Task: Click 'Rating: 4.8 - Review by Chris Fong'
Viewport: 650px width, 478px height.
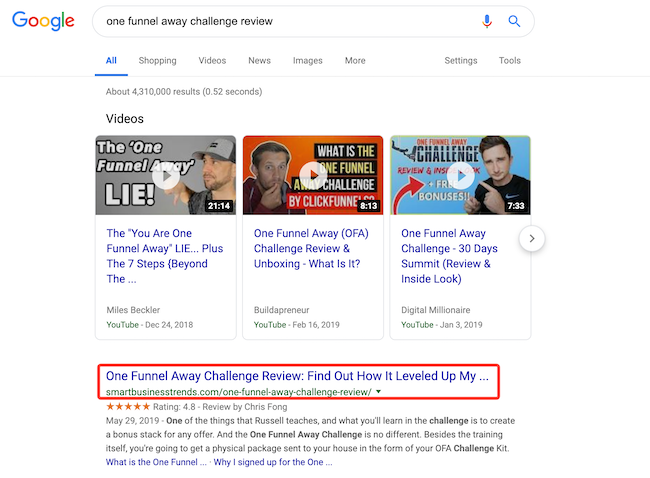Action: pos(220,407)
